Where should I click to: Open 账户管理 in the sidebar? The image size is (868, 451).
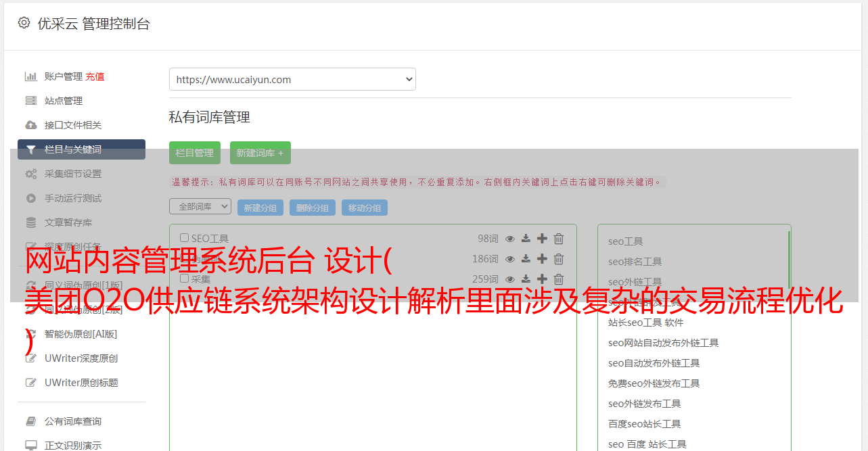coord(64,76)
